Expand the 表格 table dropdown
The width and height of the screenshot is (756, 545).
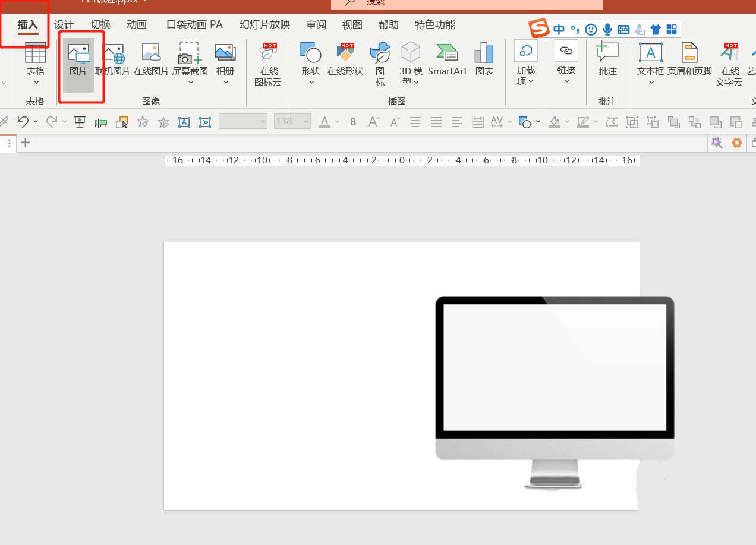tap(36, 82)
